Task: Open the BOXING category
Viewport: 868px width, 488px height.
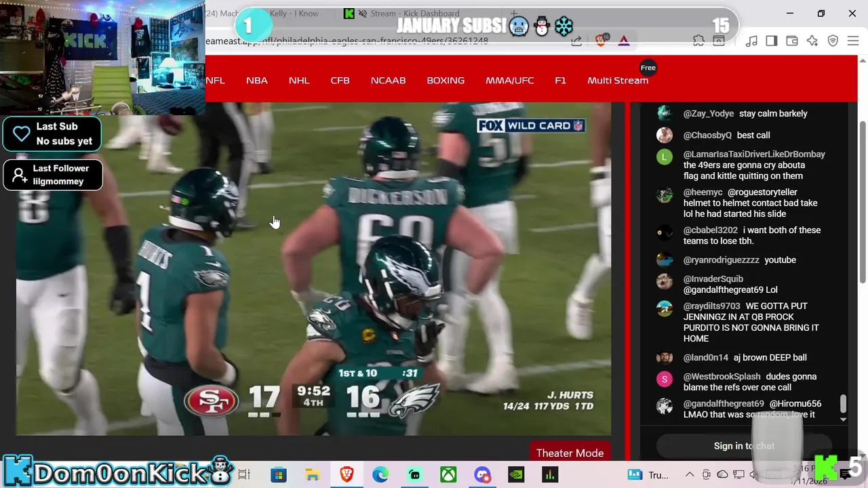Action: point(446,80)
